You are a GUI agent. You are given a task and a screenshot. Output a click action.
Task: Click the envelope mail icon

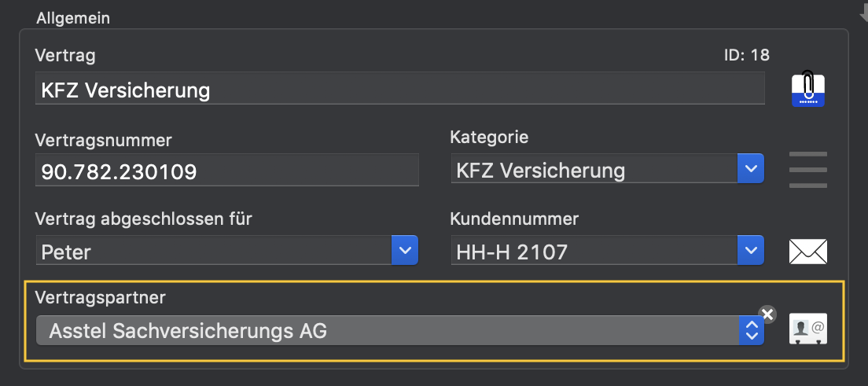[x=808, y=251]
